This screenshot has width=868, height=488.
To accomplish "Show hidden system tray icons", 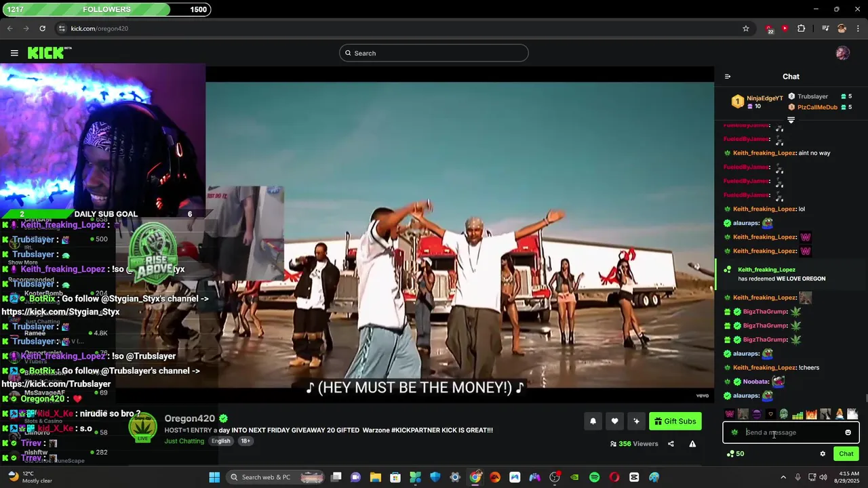I will tap(783, 477).
